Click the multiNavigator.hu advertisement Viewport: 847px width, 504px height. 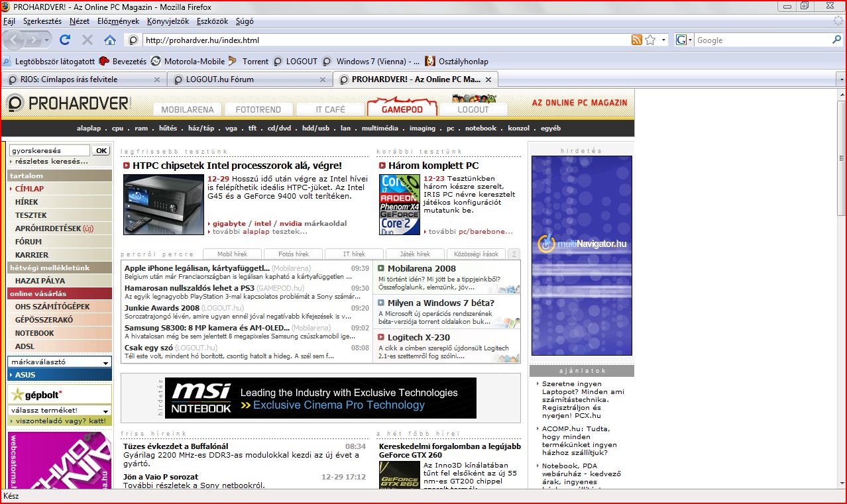point(582,256)
